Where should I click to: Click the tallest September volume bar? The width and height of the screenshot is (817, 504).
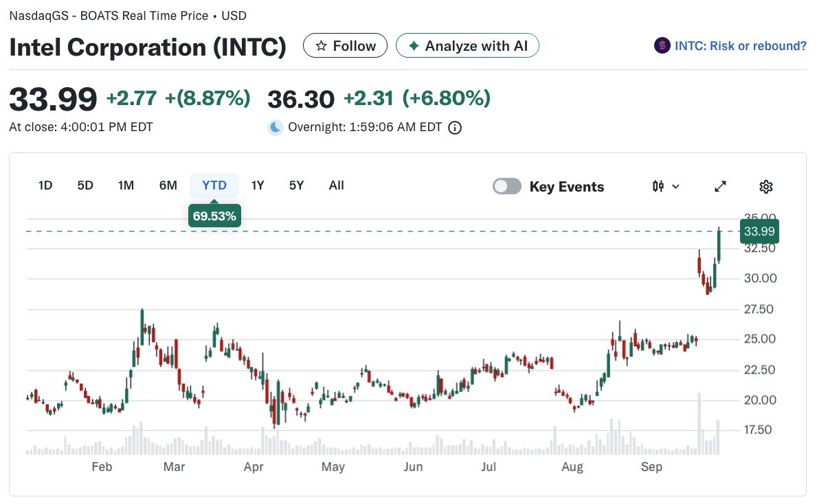pyautogui.click(x=700, y=424)
